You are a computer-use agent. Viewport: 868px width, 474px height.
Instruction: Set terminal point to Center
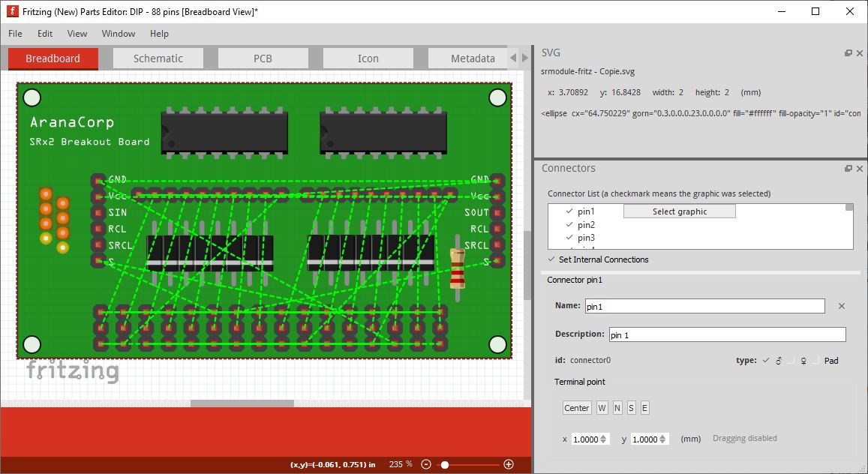(x=576, y=408)
